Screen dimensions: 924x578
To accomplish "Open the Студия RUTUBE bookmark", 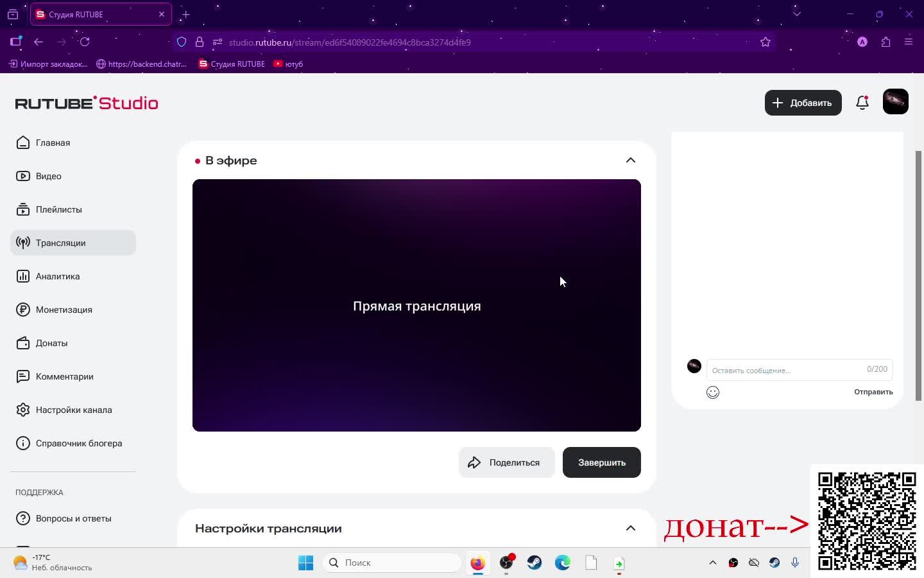I will tap(232, 64).
